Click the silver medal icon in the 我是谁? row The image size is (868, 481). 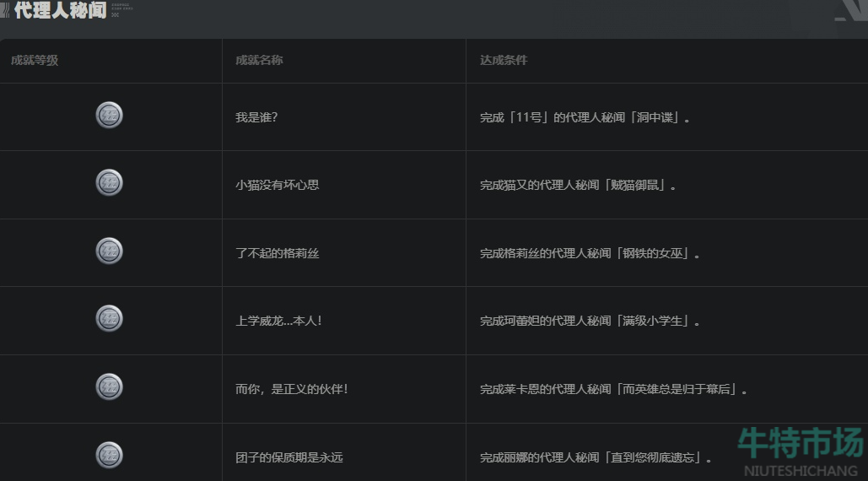(109, 115)
